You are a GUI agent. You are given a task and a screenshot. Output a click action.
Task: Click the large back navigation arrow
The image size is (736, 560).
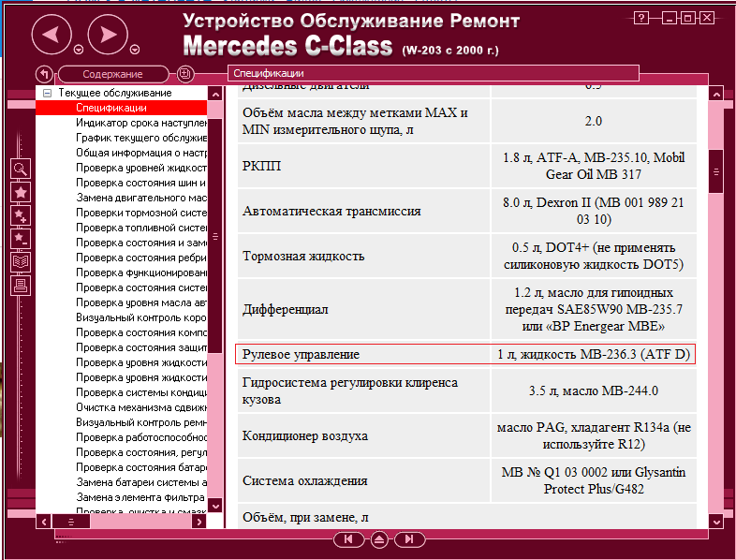[x=52, y=36]
